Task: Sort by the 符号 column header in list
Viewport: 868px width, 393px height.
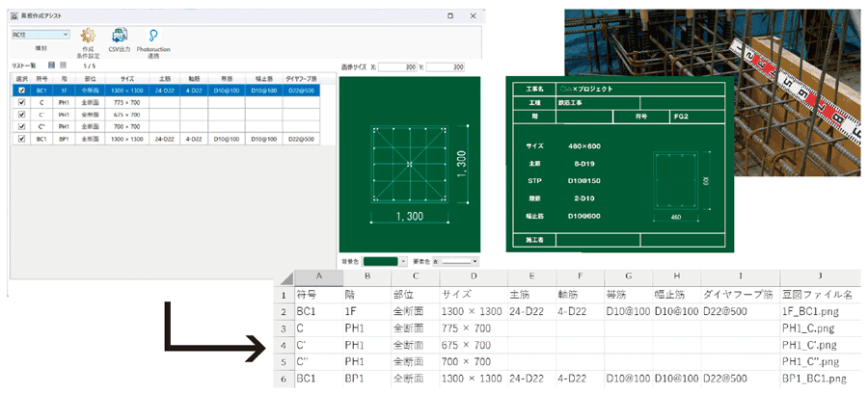Action: 41,78
